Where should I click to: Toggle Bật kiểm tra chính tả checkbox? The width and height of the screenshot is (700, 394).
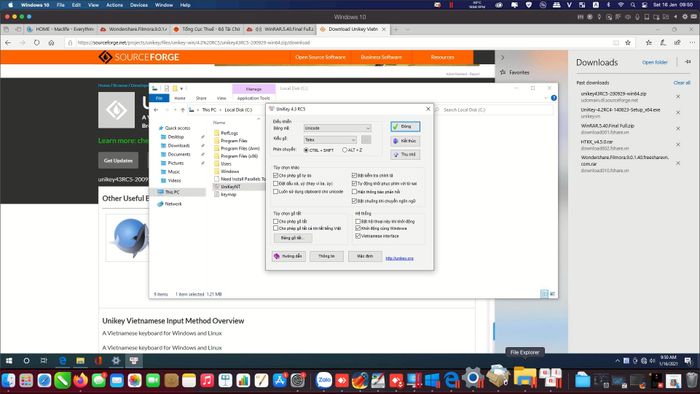(354, 175)
